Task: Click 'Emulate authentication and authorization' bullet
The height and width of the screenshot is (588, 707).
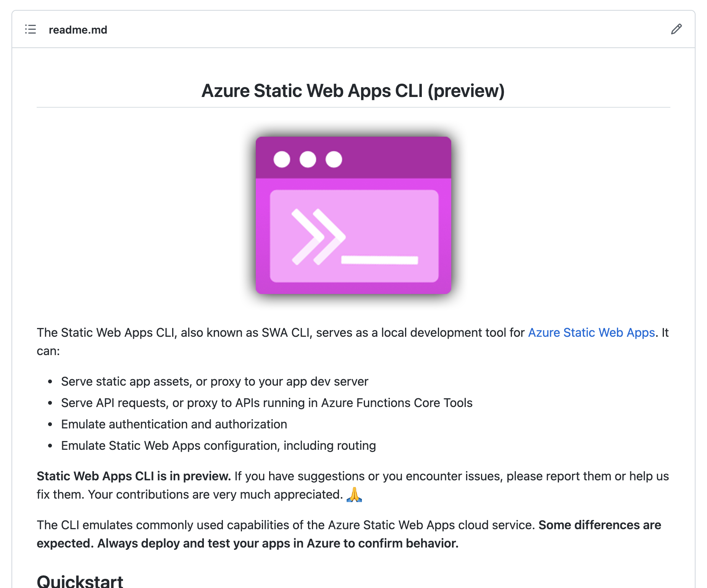Action: [174, 424]
